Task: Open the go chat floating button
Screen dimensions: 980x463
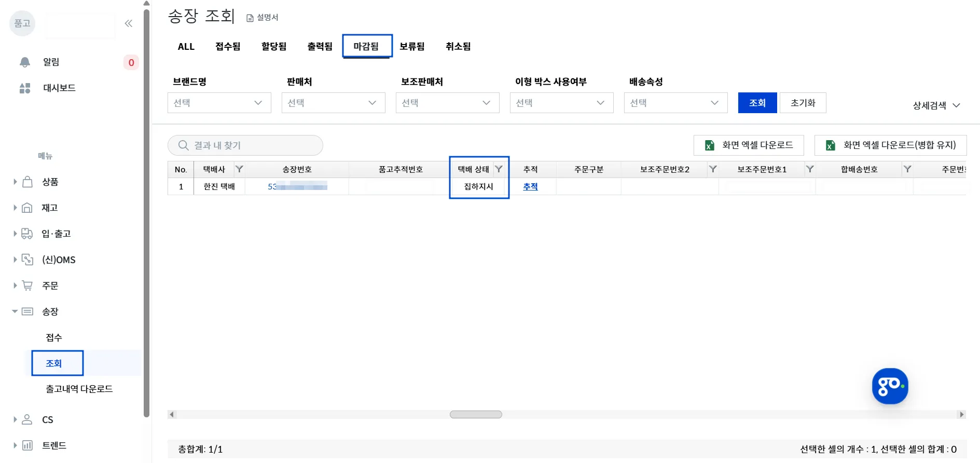Action: click(x=890, y=386)
